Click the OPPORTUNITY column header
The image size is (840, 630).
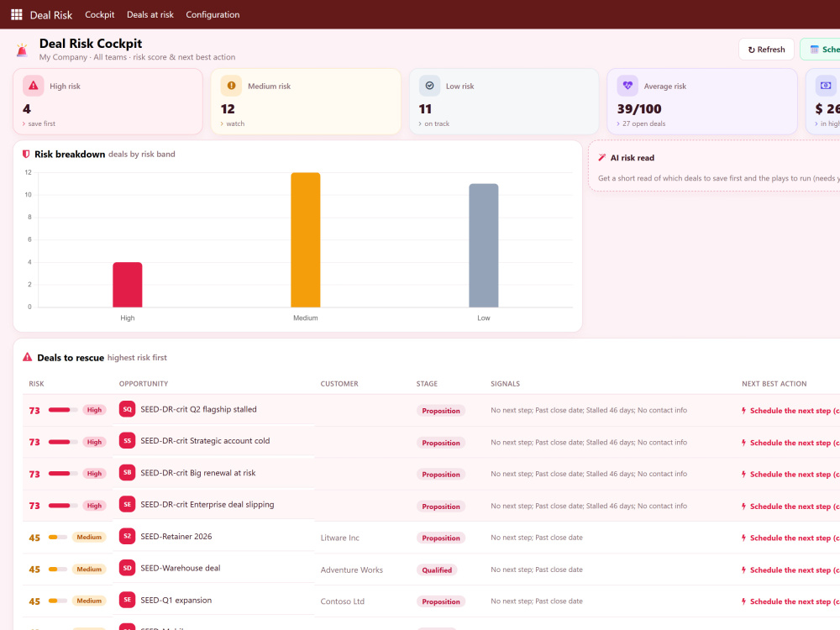click(x=144, y=384)
